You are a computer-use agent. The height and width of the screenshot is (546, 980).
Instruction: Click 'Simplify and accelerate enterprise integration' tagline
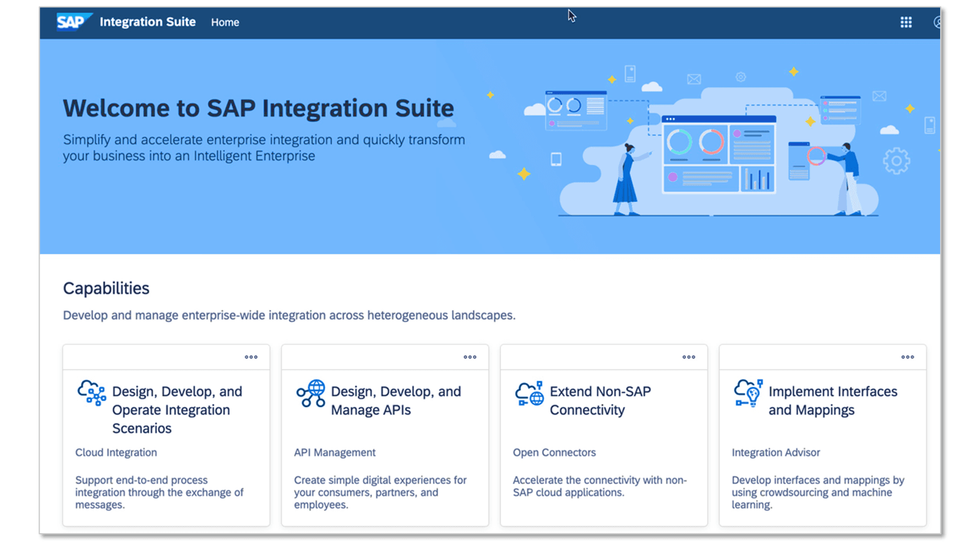point(264,148)
